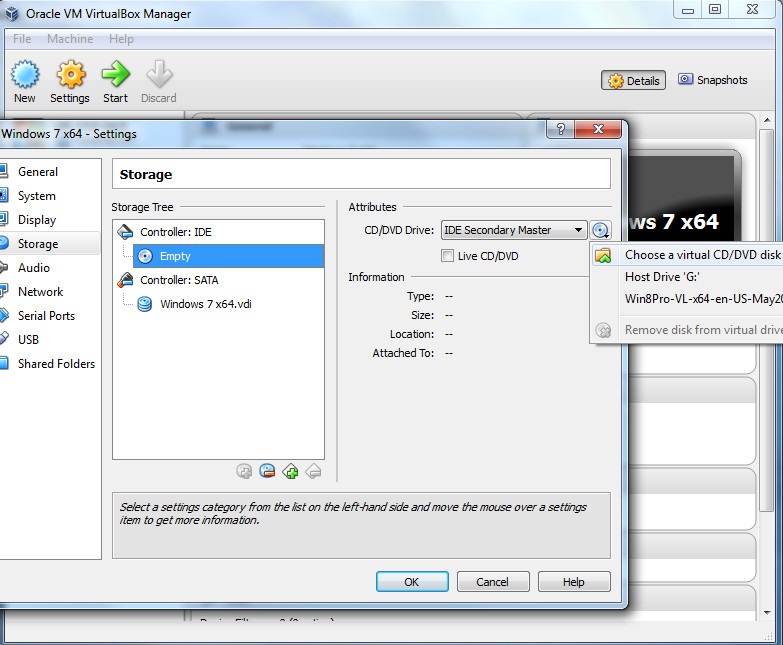783x645 pixels.
Task: Select the System settings category
Action: tap(49, 196)
